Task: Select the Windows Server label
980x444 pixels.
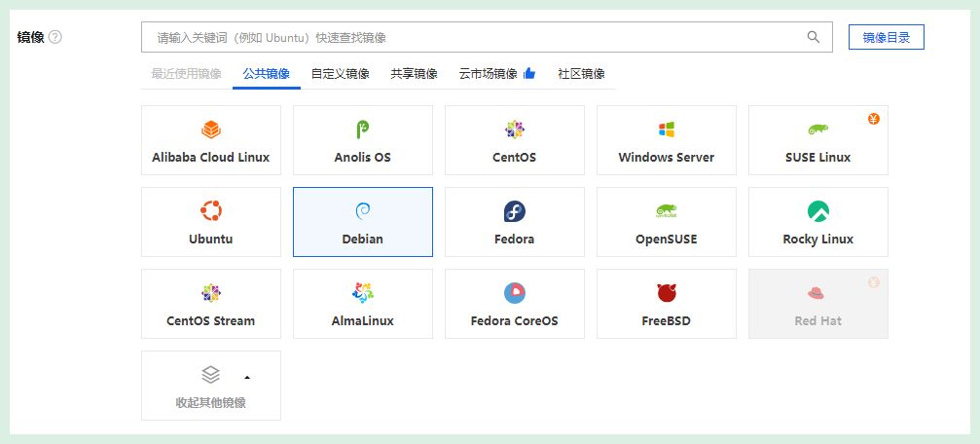Action: point(667,157)
